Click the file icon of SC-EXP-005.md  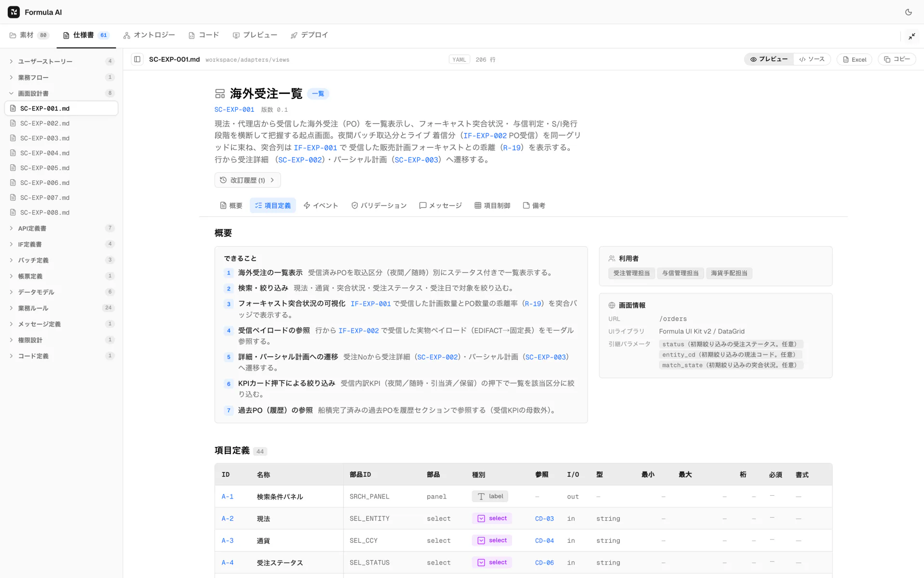[13, 168]
